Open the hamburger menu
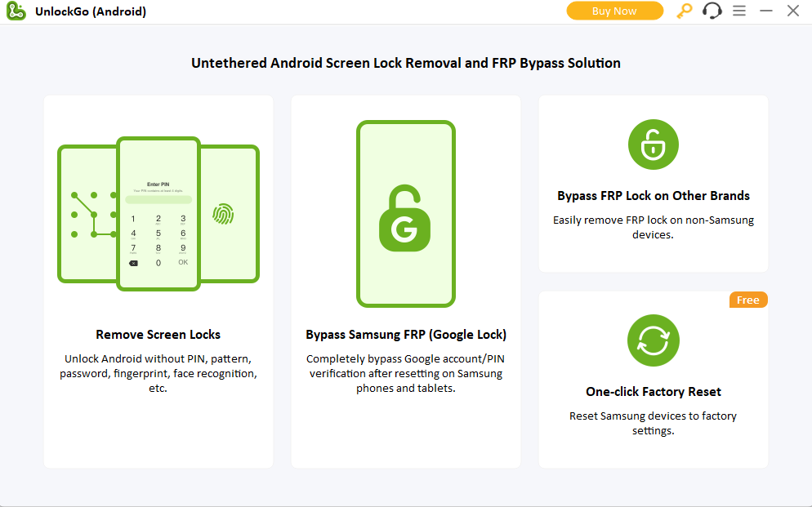Image resolution: width=812 pixels, height=507 pixels. point(739,11)
